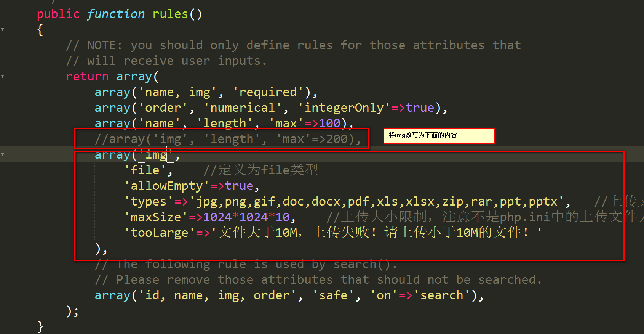Image resolution: width=644 pixels, height=334 pixels.
Task: Click the comment line starting '// NOTE: you should'
Action: tap(293, 45)
